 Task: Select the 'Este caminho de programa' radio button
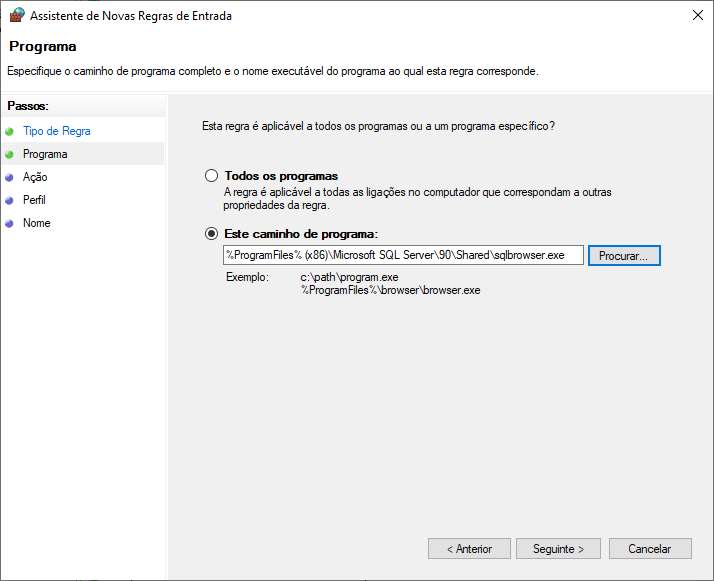point(211,233)
